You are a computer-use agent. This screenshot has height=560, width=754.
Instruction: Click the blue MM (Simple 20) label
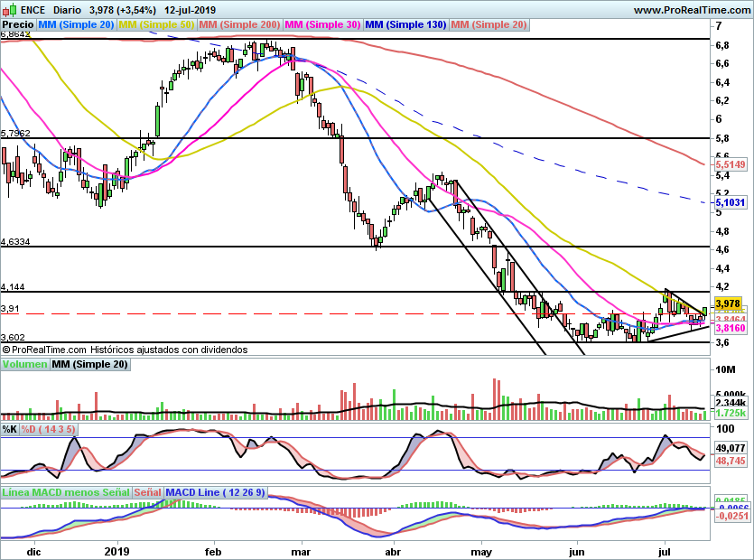pos(77,25)
